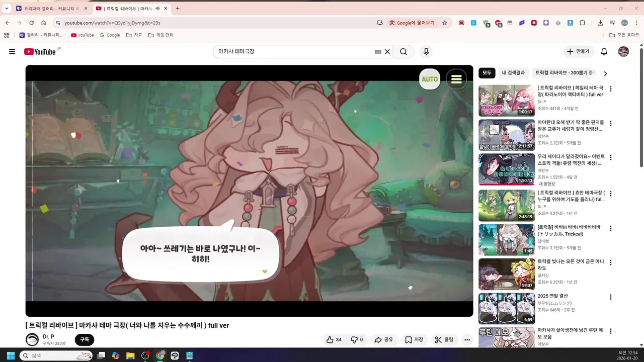Open options menu for 2025 연말 결산 video
The width and height of the screenshot is (644, 362).
pos(611,297)
